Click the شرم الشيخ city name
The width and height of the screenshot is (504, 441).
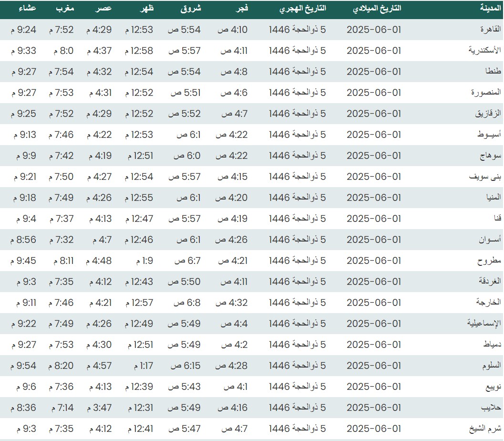[x=484, y=429]
